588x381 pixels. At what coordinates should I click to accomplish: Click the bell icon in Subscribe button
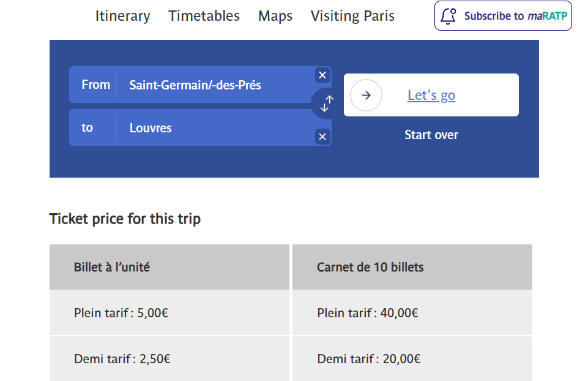pyautogui.click(x=448, y=16)
